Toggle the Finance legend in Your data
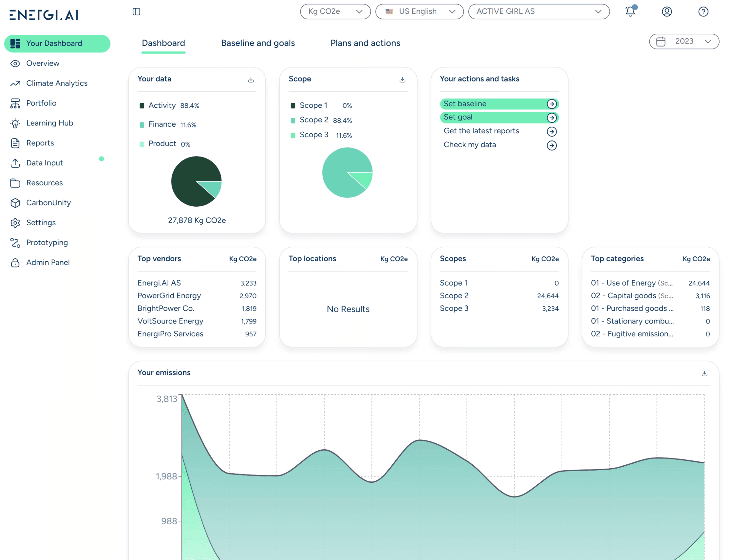731x560 pixels. (162, 124)
